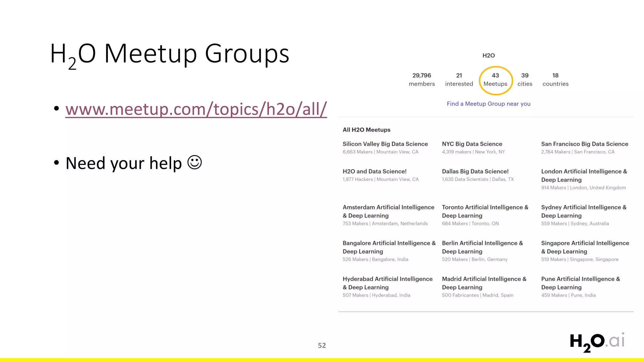Click '2,784 Makers | San Francisco, CA'

tap(578, 152)
